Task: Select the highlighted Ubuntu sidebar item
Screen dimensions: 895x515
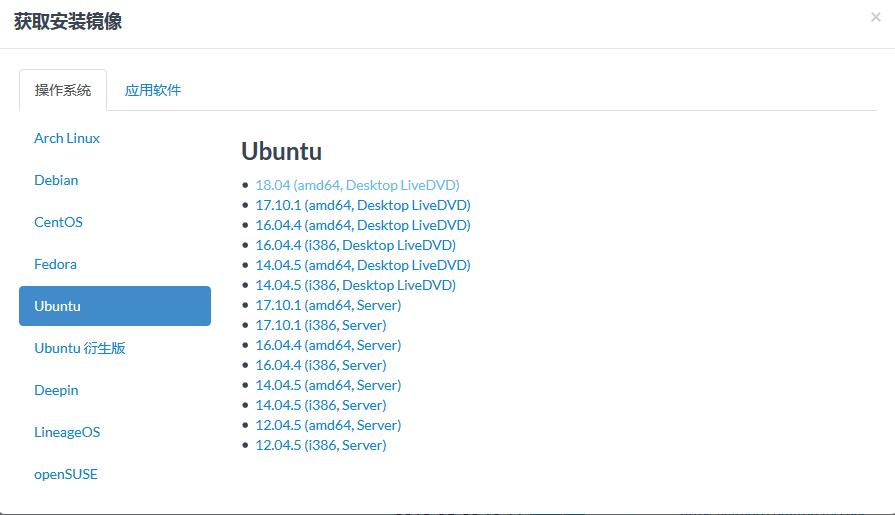Action: [115, 306]
